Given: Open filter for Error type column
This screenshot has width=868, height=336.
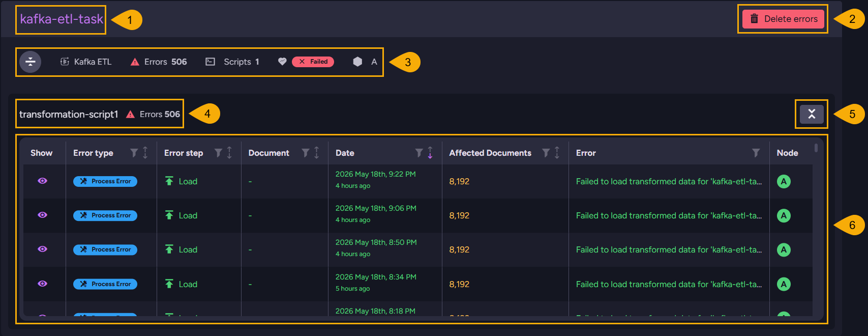Looking at the screenshot, I should tap(134, 153).
